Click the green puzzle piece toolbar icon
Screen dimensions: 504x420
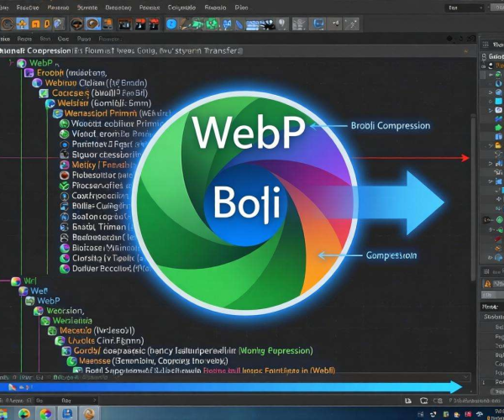point(212,24)
